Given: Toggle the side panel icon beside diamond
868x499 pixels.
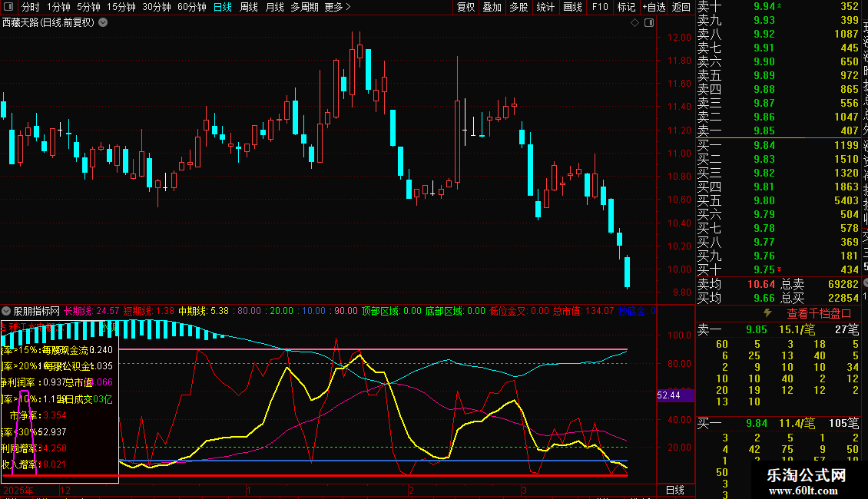Looking at the screenshot, I should coord(648,23).
